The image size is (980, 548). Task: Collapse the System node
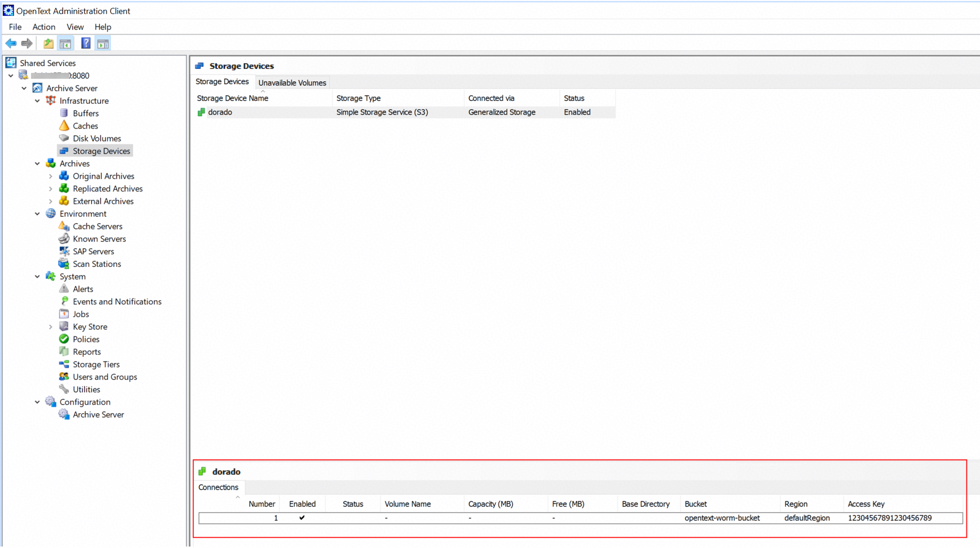pyautogui.click(x=37, y=277)
